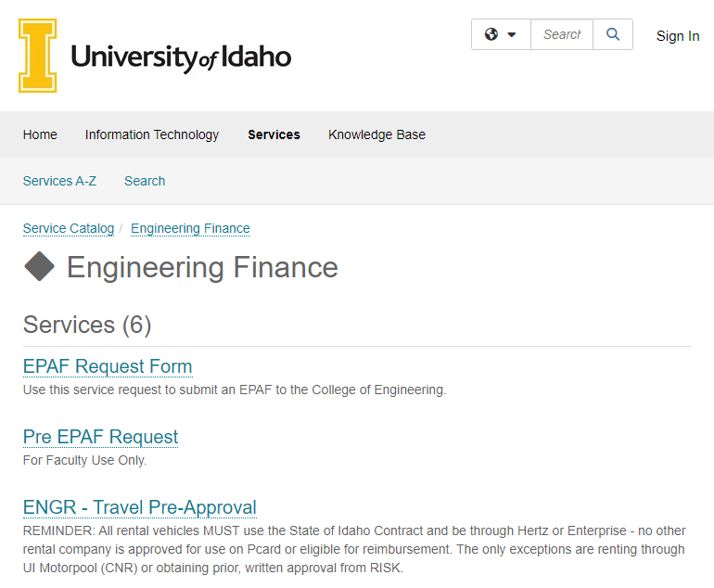This screenshot has height=588, width=714.
Task: Open the ENGR - Travel Pre-Approval service
Action: (x=140, y=507)
